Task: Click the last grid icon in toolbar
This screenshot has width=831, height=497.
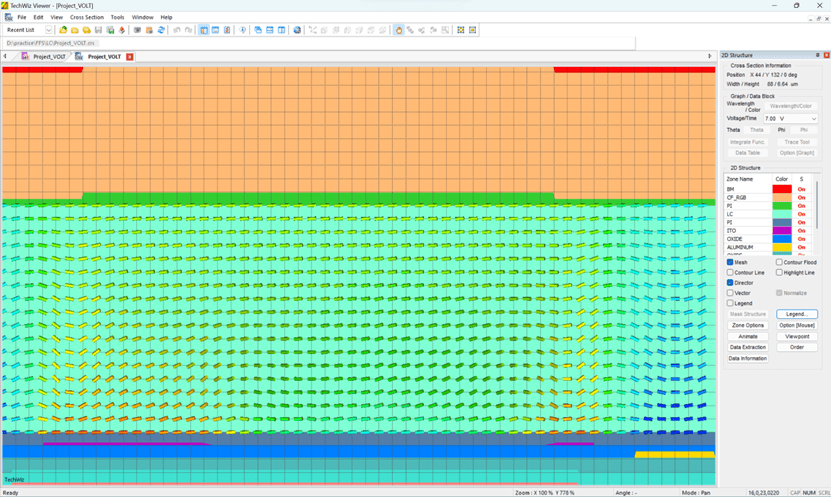Action: coord(473,30)
